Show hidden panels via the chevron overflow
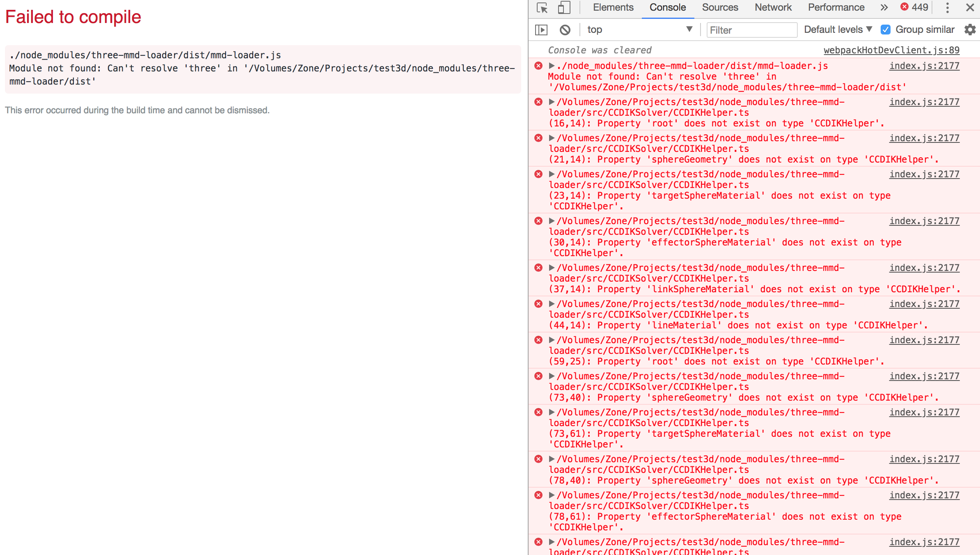The width and height of the screenshot is (980, 555). click(x=884, y=7)
